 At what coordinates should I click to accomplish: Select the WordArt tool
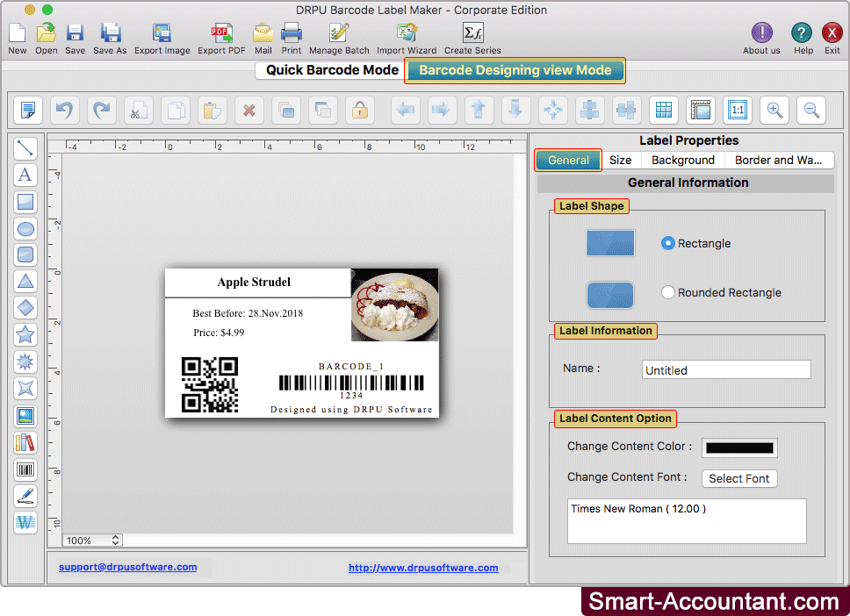point(25,523)
